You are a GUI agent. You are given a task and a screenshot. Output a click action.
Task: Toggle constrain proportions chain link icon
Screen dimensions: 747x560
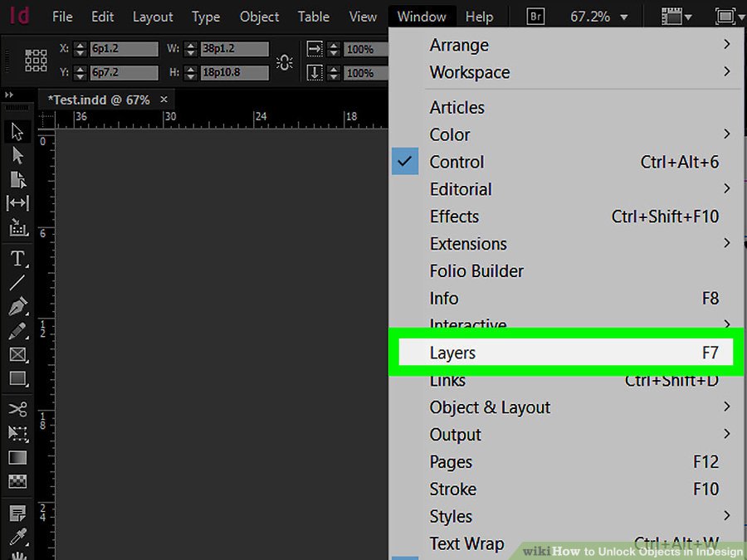(x=285, y=62)
